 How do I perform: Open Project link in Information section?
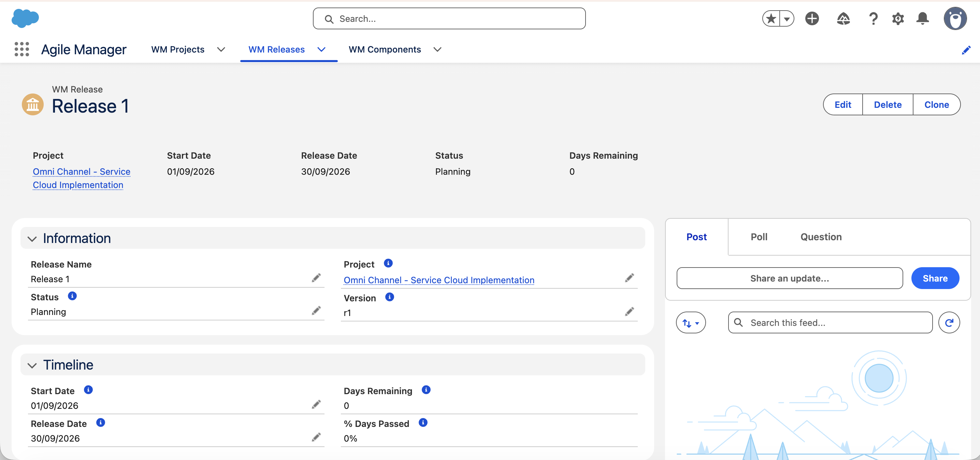coord(439,280)
